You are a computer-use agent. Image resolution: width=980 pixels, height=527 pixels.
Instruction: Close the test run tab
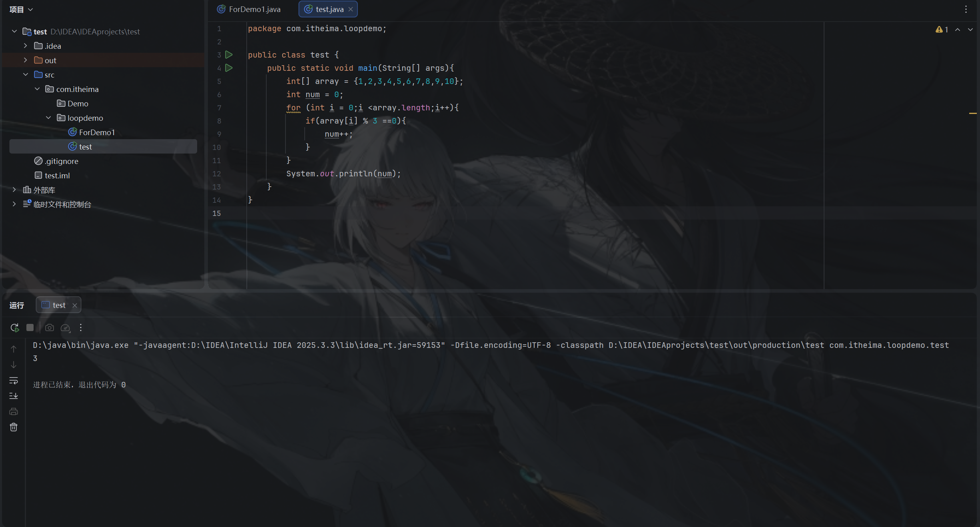75,305
